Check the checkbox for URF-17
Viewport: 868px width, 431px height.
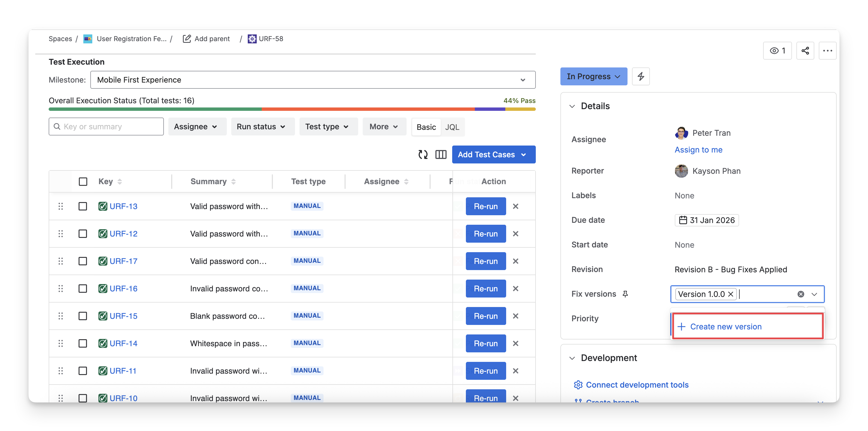coord(83,261)
